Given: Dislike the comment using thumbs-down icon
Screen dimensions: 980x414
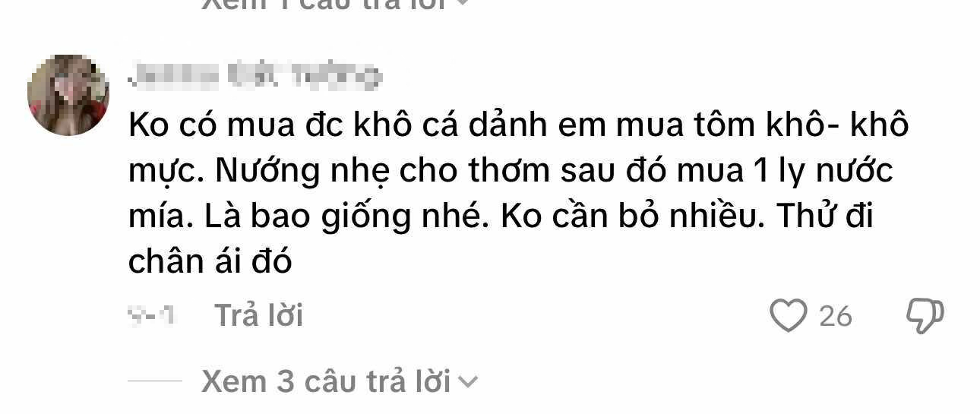Looking at the screenshot, I should (x=925, y=315).
